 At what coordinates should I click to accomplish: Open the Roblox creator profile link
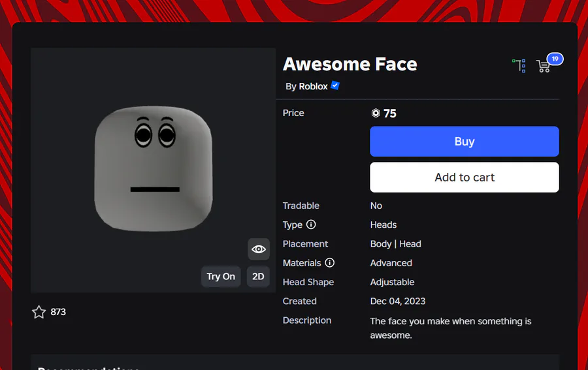coord(313,86)
